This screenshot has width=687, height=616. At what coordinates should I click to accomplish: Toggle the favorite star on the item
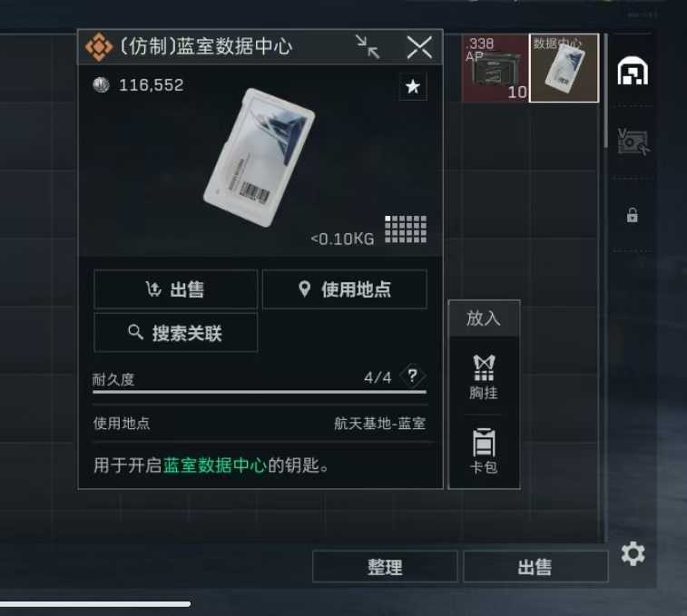coord(413,87)
